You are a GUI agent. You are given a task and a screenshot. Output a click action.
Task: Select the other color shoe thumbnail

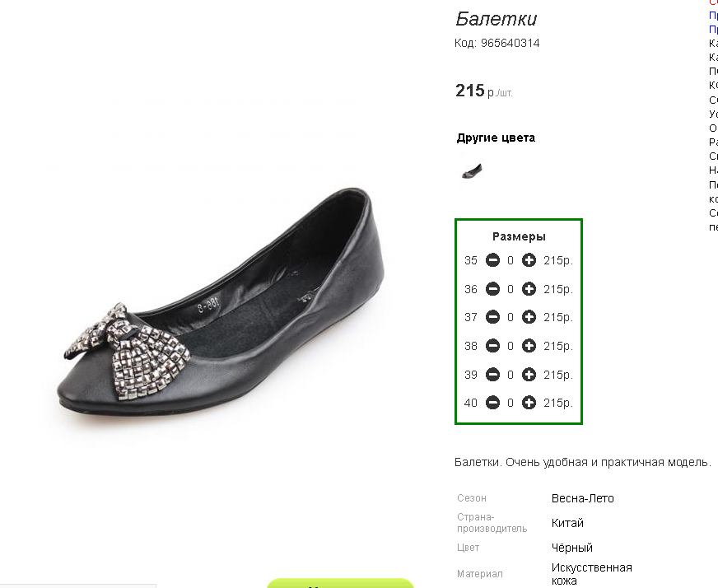point(472,171)
